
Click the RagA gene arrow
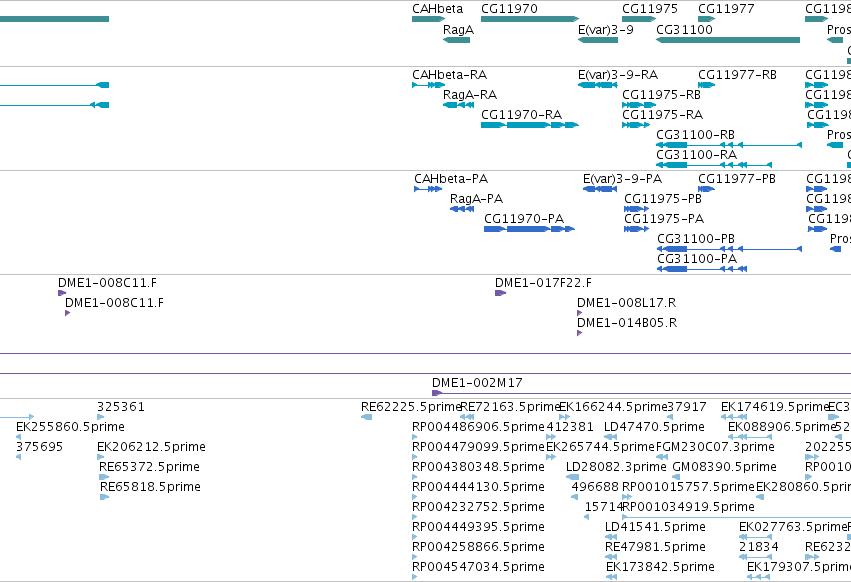(456, 40)
